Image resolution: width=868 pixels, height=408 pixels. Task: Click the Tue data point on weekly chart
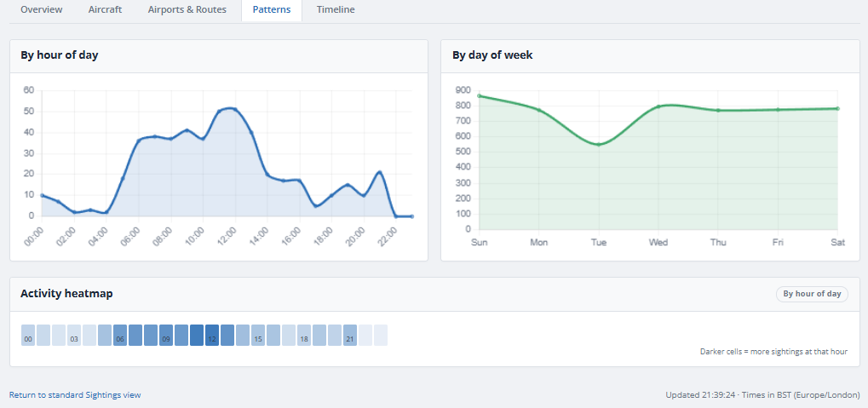point(599,145)
